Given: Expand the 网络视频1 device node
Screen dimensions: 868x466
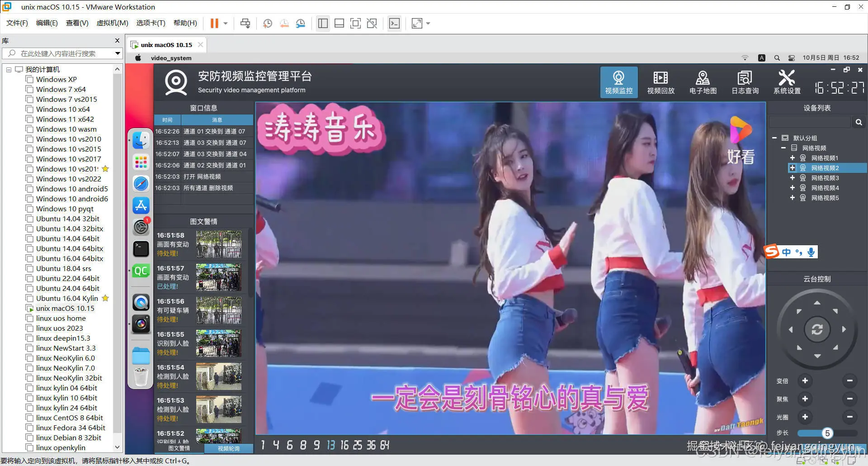Looking at the screenshot, I should pyautogui.click(x=793, y=158).
